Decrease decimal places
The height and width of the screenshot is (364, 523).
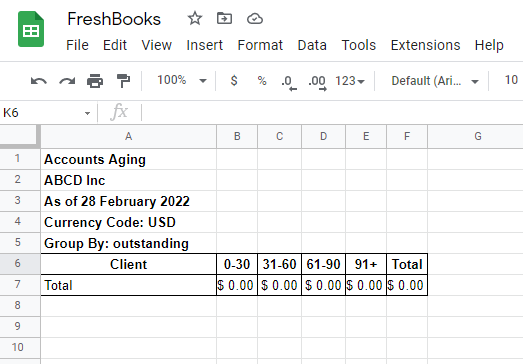tap(289, 82)
